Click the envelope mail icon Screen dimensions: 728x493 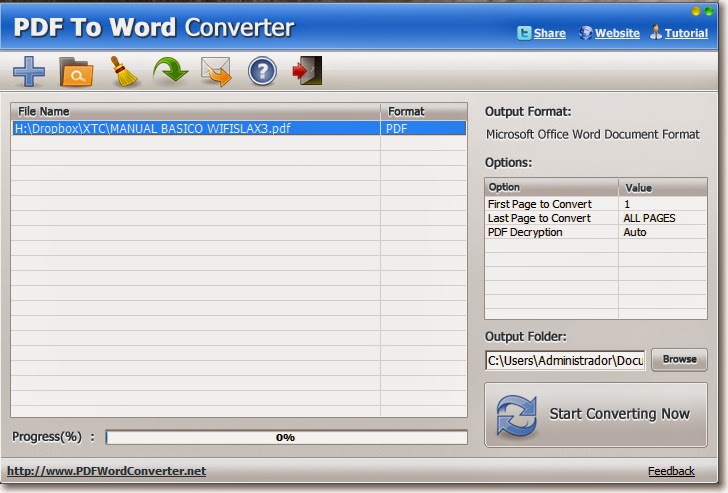point(216,71)
